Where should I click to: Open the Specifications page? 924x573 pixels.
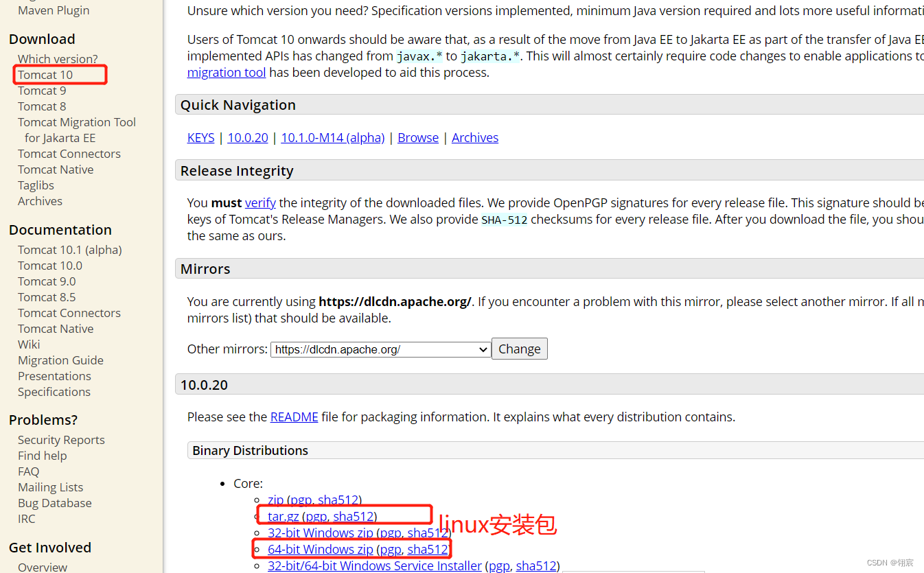[x=54, y=392]
